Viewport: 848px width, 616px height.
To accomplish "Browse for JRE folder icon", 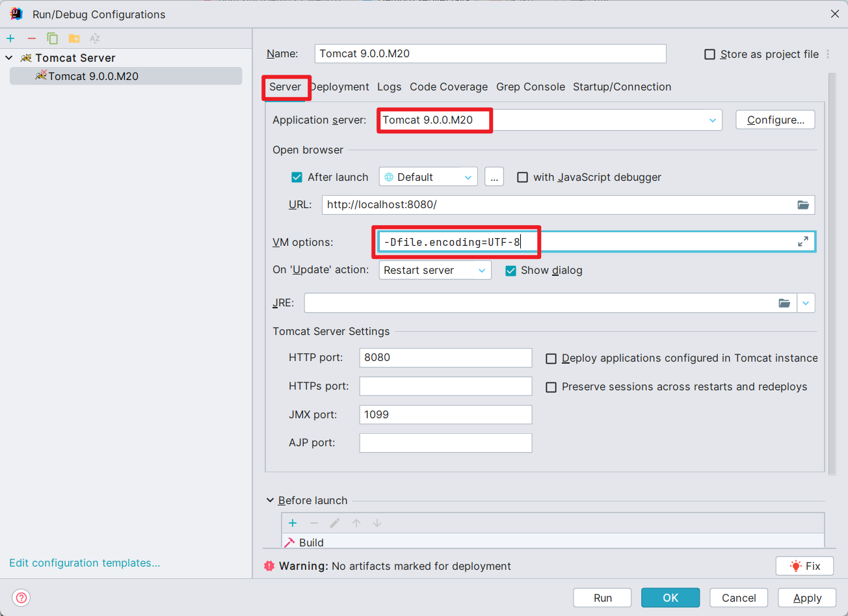I will (x=785, y=303).
